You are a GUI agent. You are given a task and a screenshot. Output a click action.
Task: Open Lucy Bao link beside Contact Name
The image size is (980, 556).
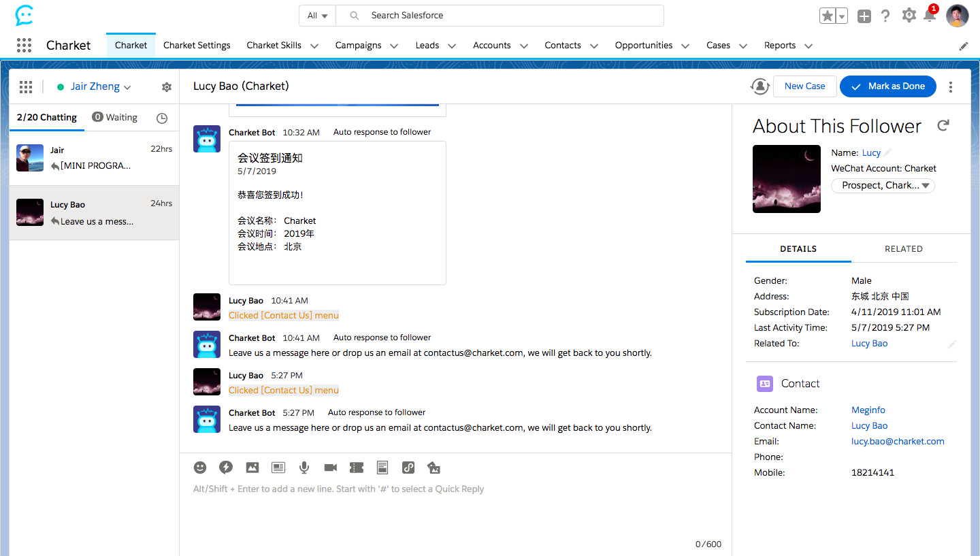click(869, 425)
